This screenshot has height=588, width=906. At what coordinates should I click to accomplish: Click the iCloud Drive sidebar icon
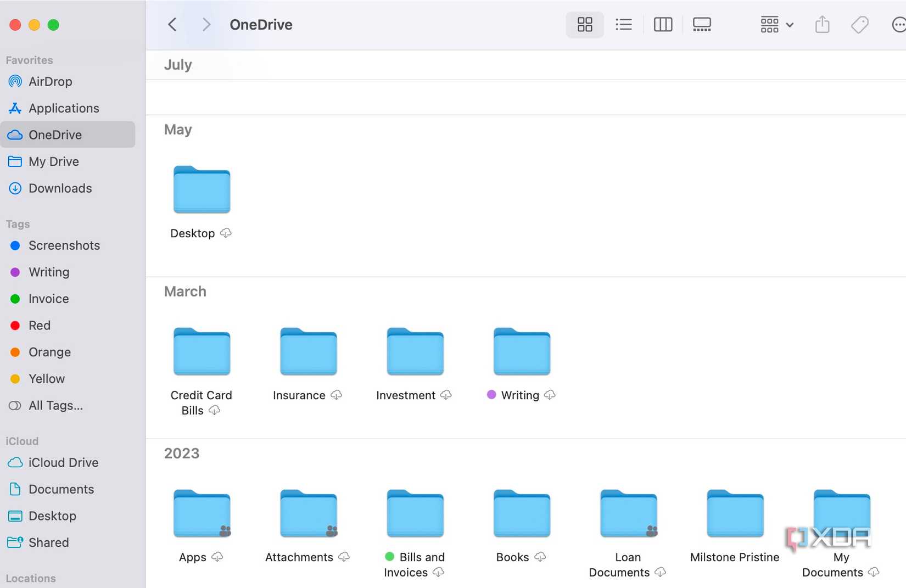(15, 462)
